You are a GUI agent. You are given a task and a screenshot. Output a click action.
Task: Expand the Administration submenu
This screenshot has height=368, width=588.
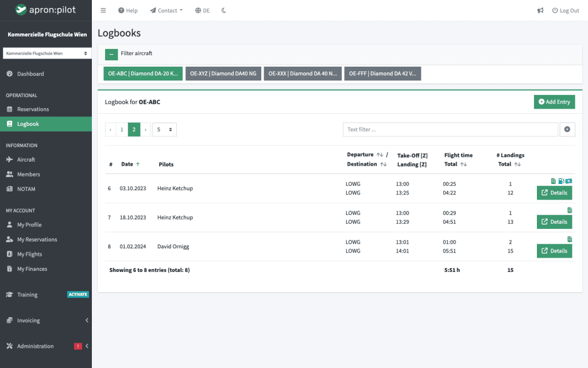pyautogui.click(x=46, y=346)
